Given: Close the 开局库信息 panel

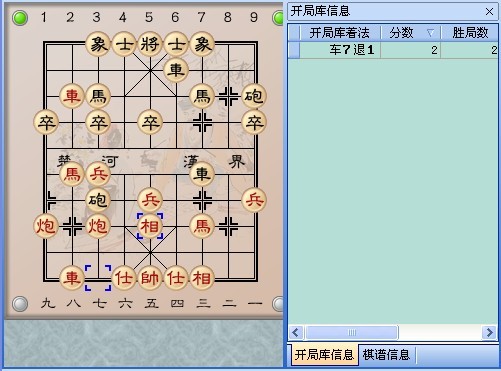Looking at the screenshot, I should click(x=489, y=12).
